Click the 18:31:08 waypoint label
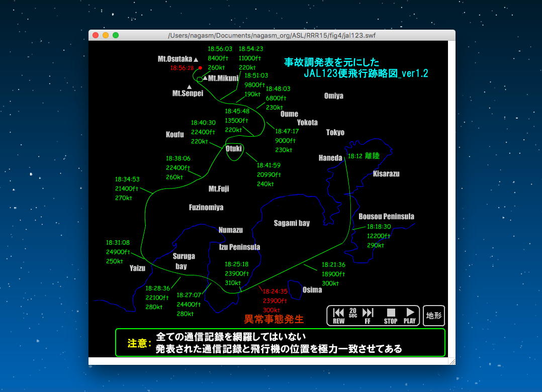Viewport: 542px width, 392px height. coord(118,242)
